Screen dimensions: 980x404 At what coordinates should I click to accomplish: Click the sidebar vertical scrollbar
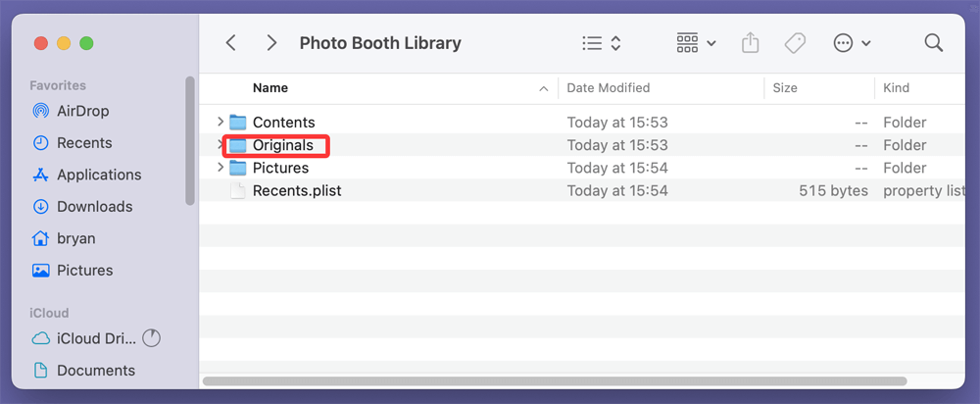point(190,140)
